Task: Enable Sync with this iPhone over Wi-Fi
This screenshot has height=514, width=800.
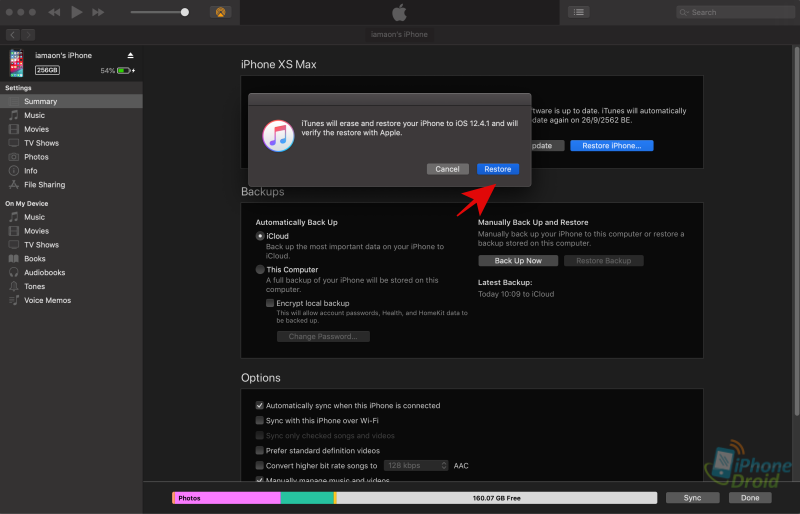Action: [260, 420]
